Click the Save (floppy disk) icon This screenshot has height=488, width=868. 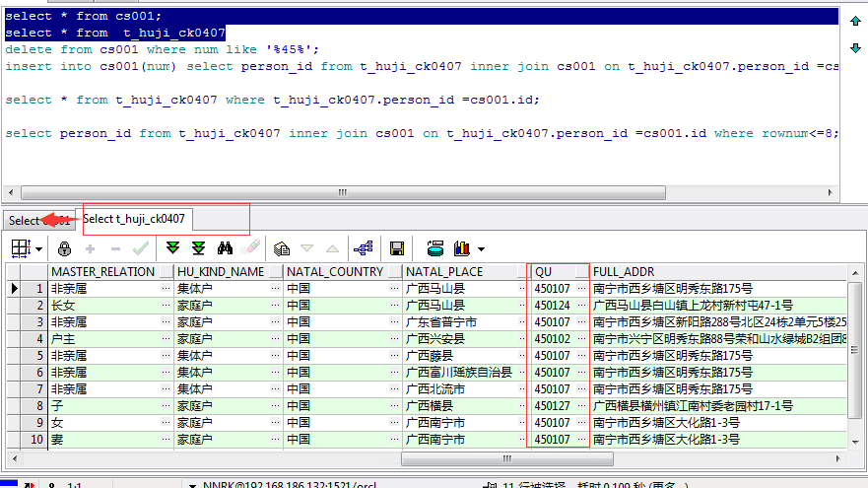coord(397,248)
